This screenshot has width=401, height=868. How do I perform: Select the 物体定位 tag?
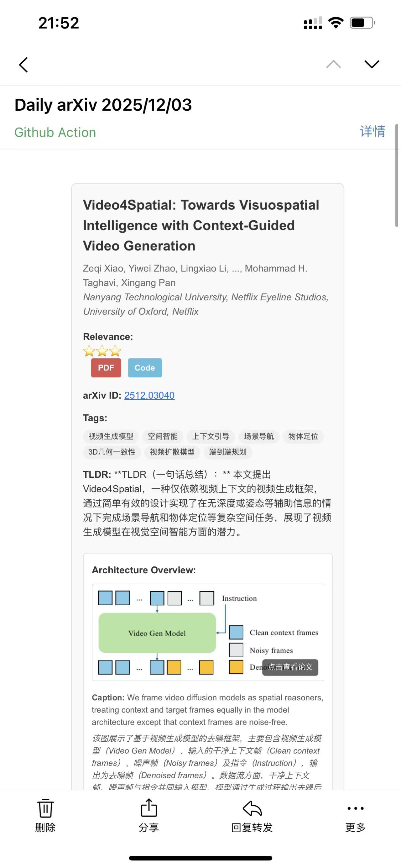[303, 436]
